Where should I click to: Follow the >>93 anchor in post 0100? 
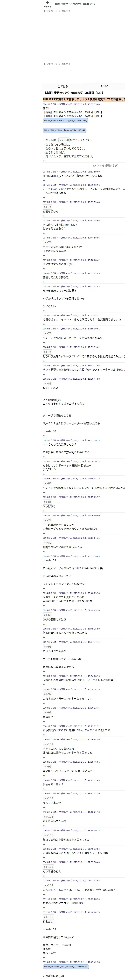coord(48,713)
